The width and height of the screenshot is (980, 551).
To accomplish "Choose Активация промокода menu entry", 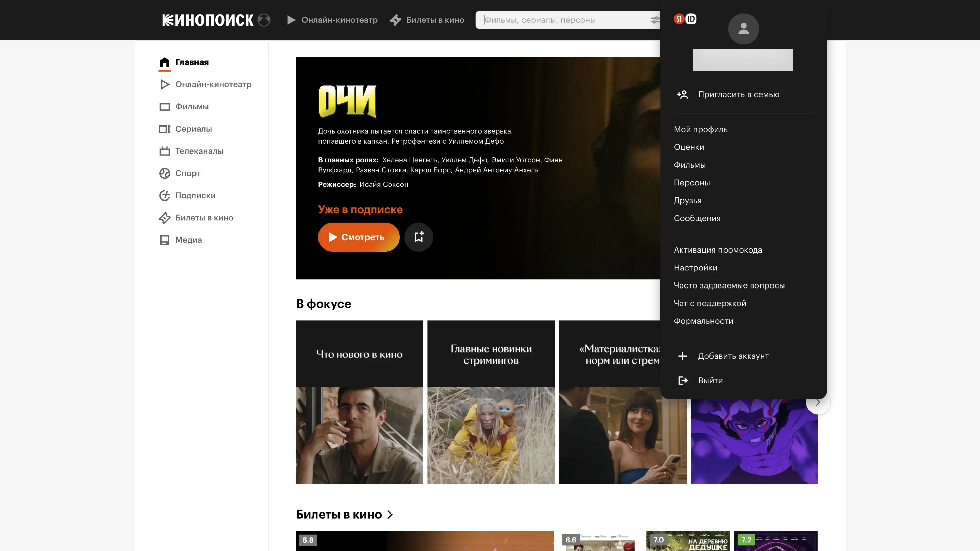I will point(717,250).
